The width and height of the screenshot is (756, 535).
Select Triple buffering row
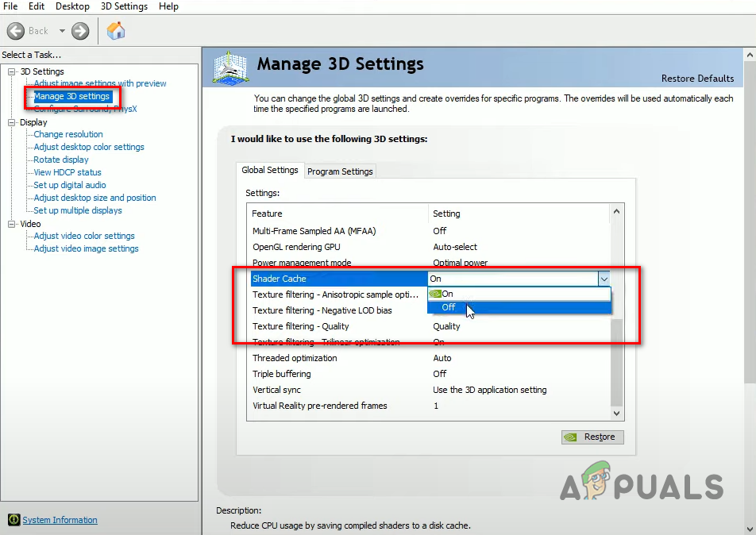pyautogui.click(x=430, y=374)
